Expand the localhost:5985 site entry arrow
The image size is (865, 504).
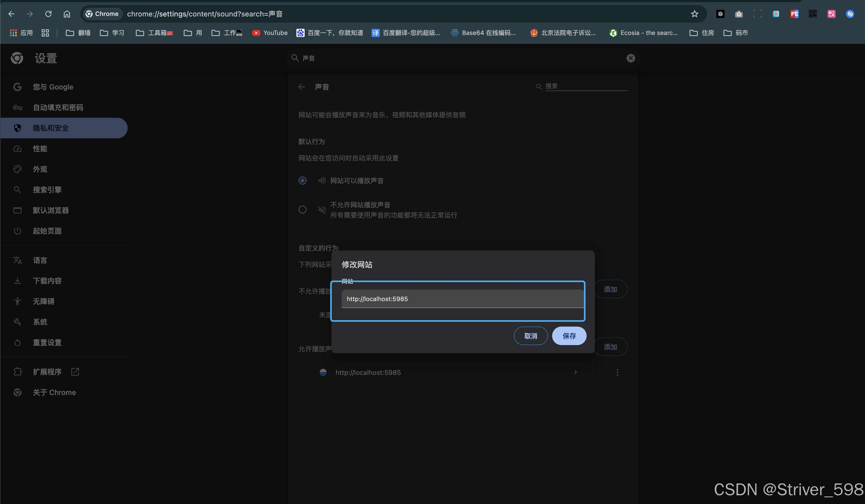point(576,372)
